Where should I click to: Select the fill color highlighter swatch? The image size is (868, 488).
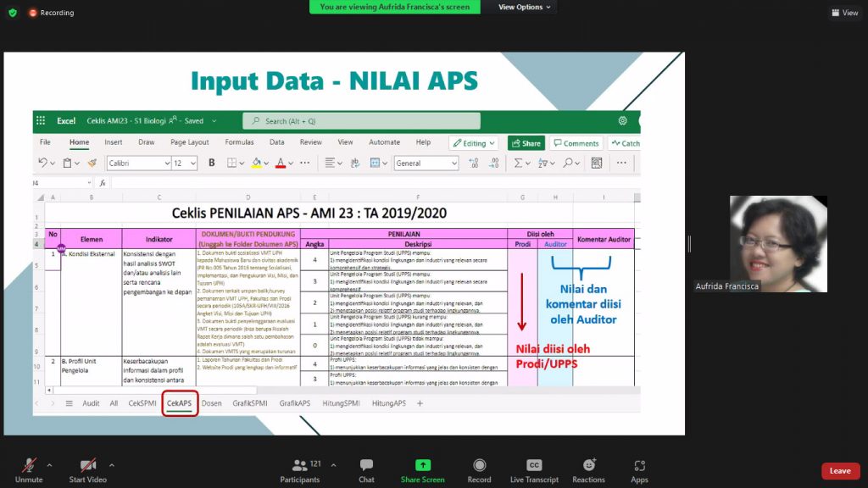click(257, 163)
